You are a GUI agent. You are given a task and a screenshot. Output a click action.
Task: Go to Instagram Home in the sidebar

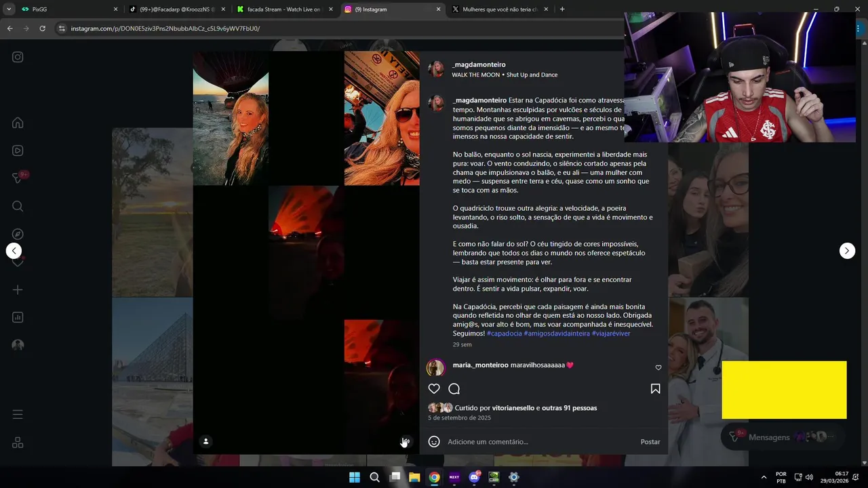point(18,123)
